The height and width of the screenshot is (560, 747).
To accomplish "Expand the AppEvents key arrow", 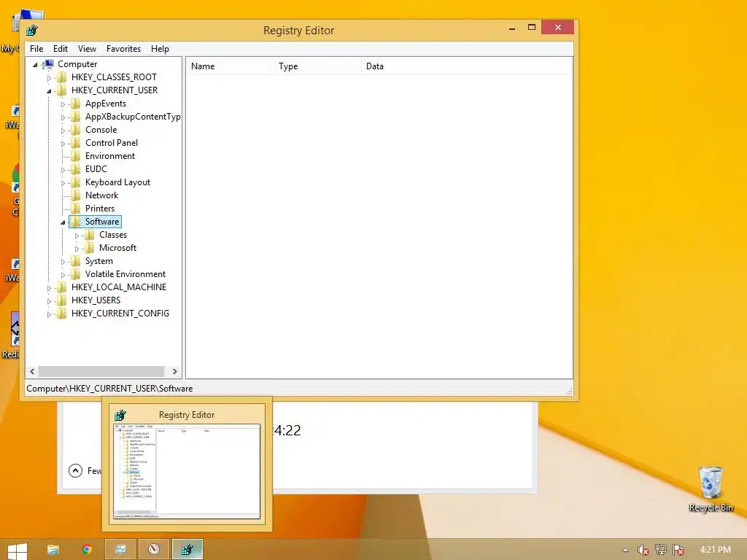I will (63, 104).
